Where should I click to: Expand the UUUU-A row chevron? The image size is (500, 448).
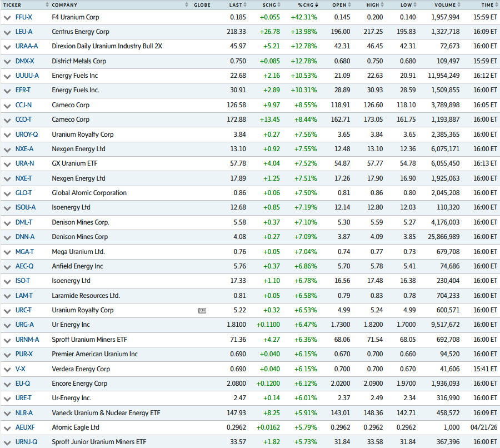click(7, 77)
